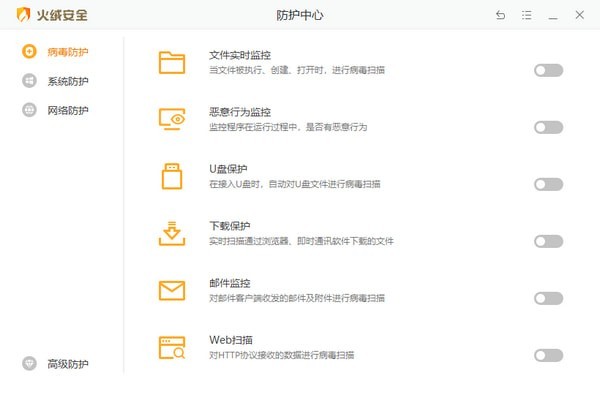
Task: Open 邮件监控 settings title
Action: tap(230, 283)
